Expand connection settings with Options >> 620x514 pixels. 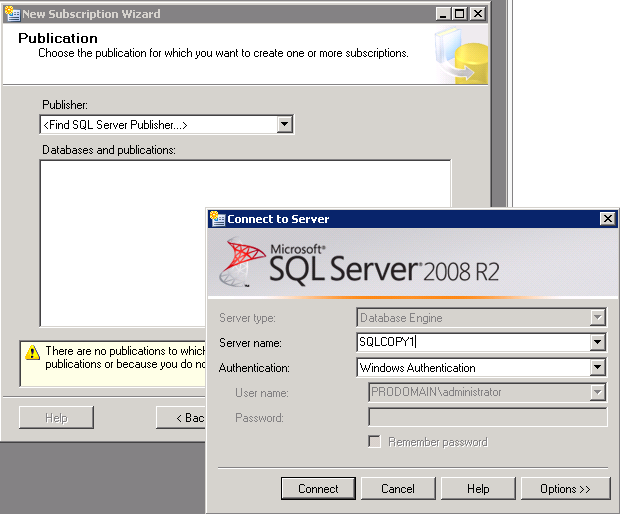(564, 489)
